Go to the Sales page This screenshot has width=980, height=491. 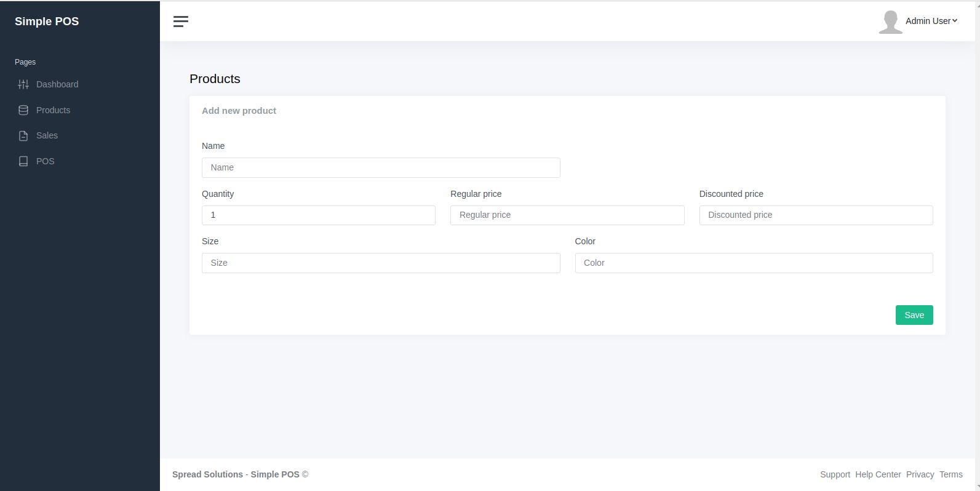click(x=47, y=135)
